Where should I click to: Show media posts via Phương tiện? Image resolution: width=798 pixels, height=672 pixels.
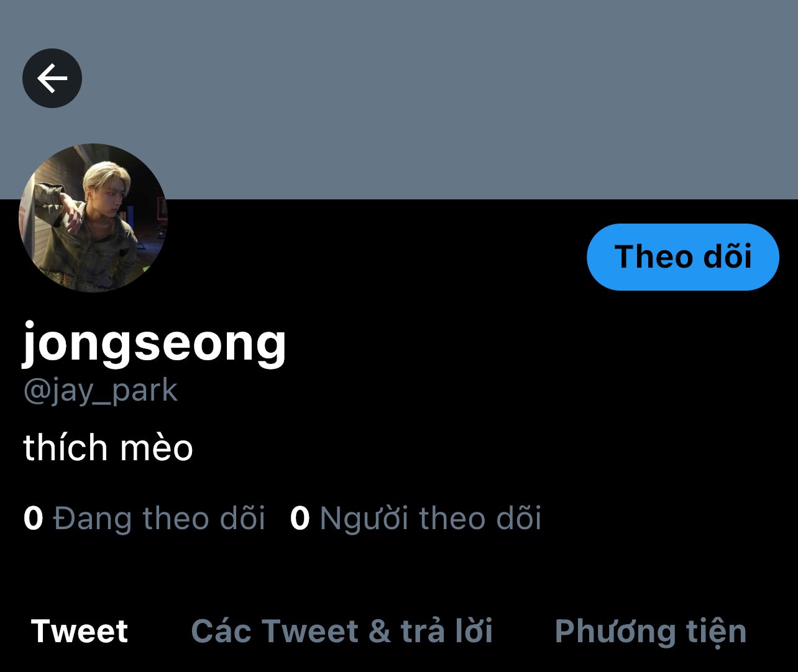pyautogui.click(x=650, y=632)
